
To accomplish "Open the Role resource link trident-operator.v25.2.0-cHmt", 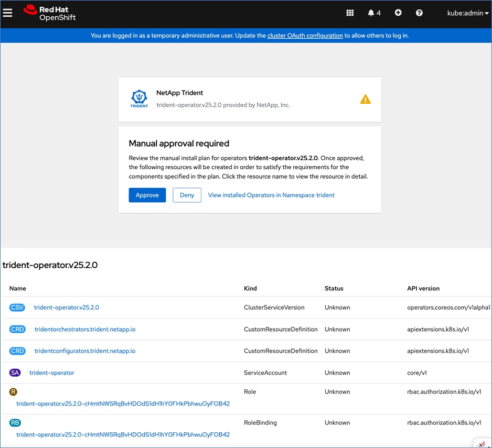I will pos(123,403).
